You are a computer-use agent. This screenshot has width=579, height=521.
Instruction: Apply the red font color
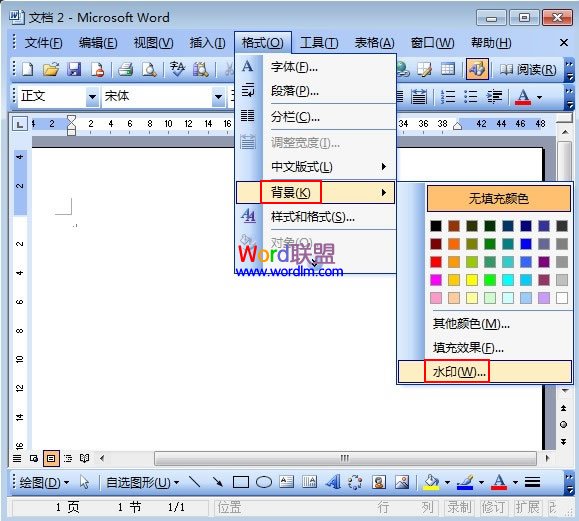pyautogui.click(x=523, y=97)
